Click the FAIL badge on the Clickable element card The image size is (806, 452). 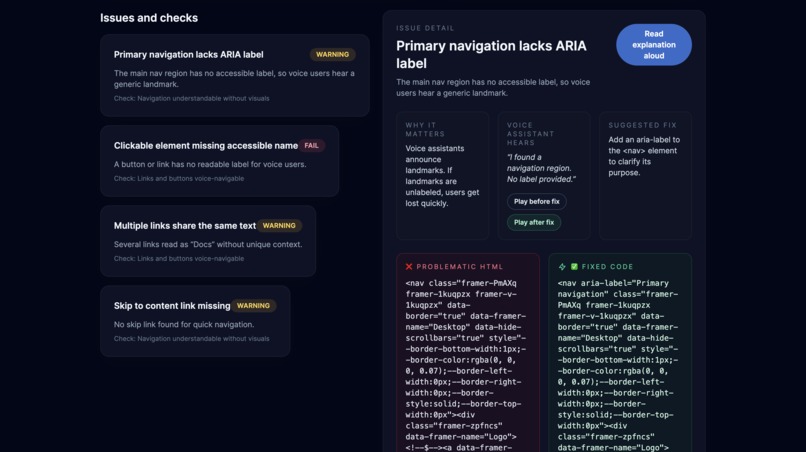coord(312,146)
